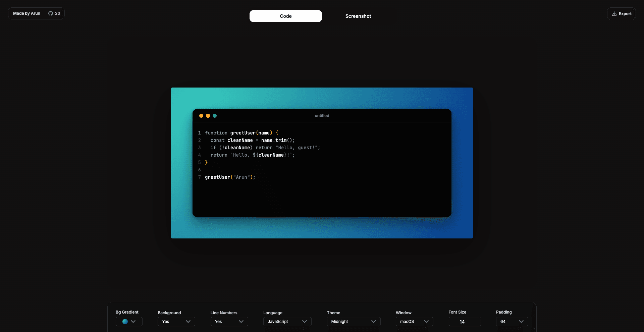
Task: Click code line 'const cleanName = name.trim();'
Action: point(253,141)
